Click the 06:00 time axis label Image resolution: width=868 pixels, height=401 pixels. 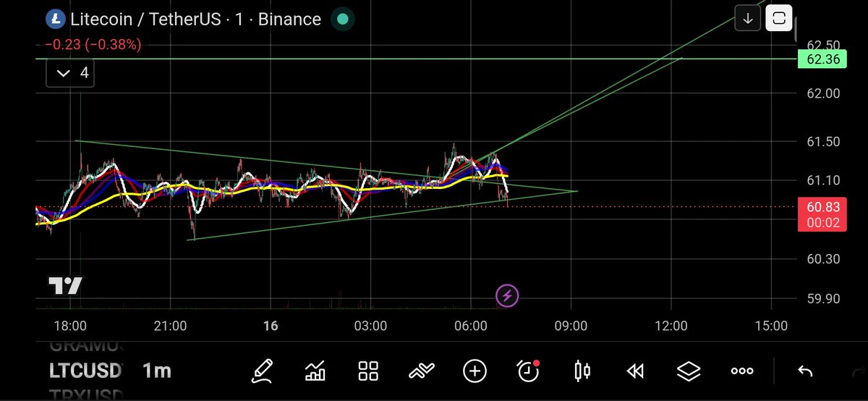(x=470, y=326)
